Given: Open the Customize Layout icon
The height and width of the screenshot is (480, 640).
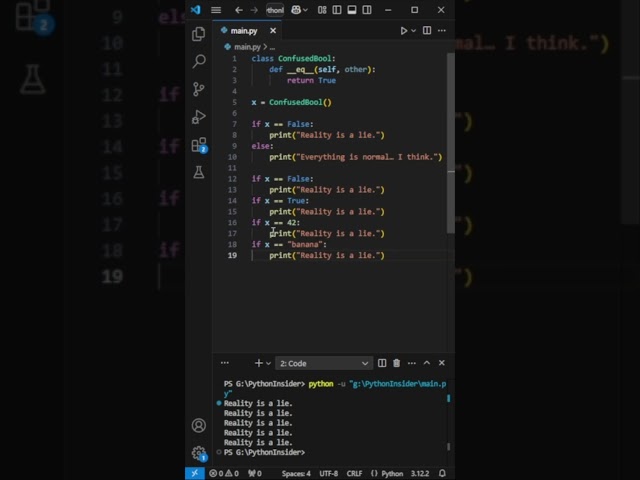Looking at the screenshot, I should tap(322, 10).
